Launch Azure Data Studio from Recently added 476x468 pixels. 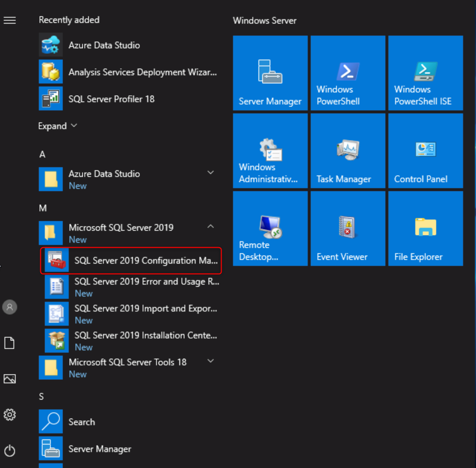[x=129, y=45]
